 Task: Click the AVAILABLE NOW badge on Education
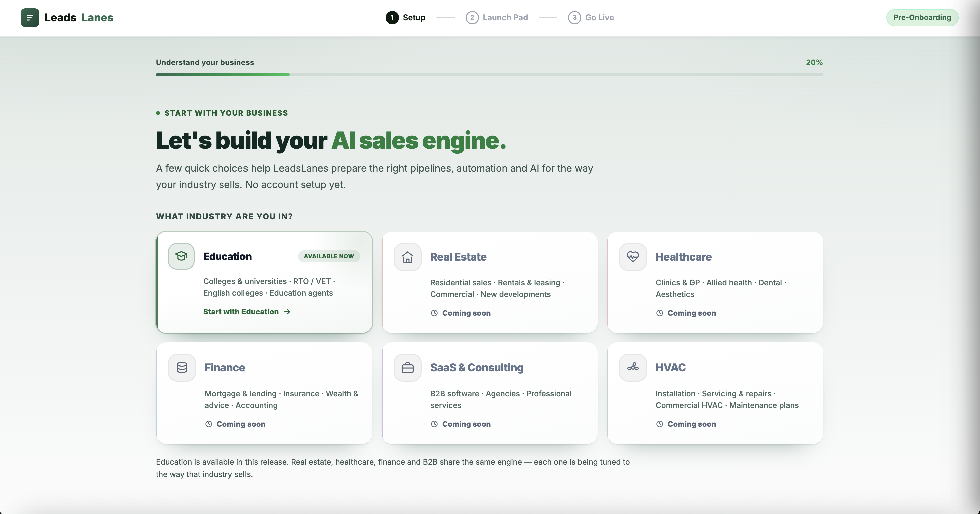(329, 256)
